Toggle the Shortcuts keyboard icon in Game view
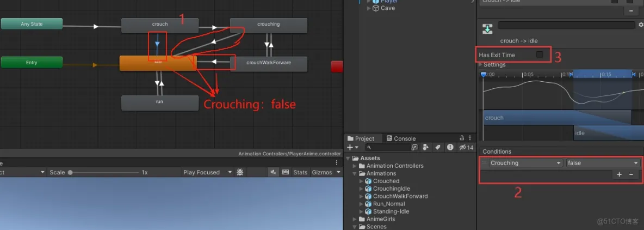The image size is (644, 230). tap(286, 172)
